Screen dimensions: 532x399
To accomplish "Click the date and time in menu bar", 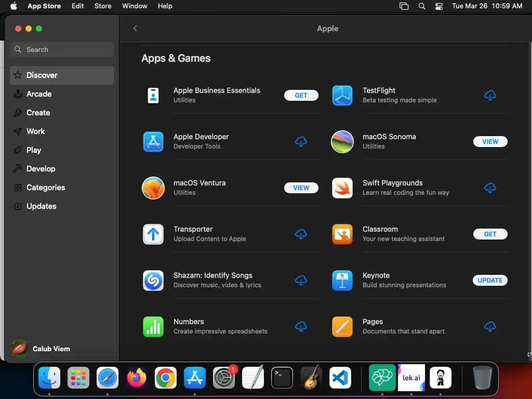I will (487, 6).
